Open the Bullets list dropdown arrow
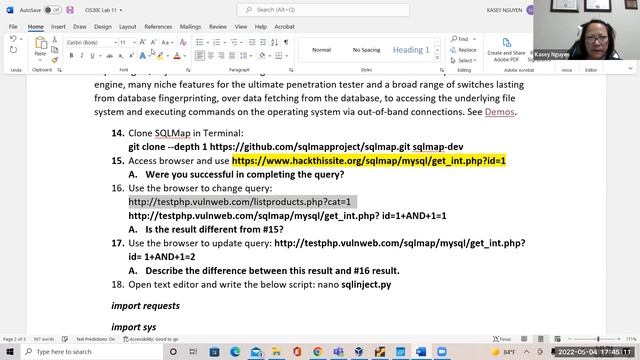This screenshot has height=360, width=640. click(207, 42)
